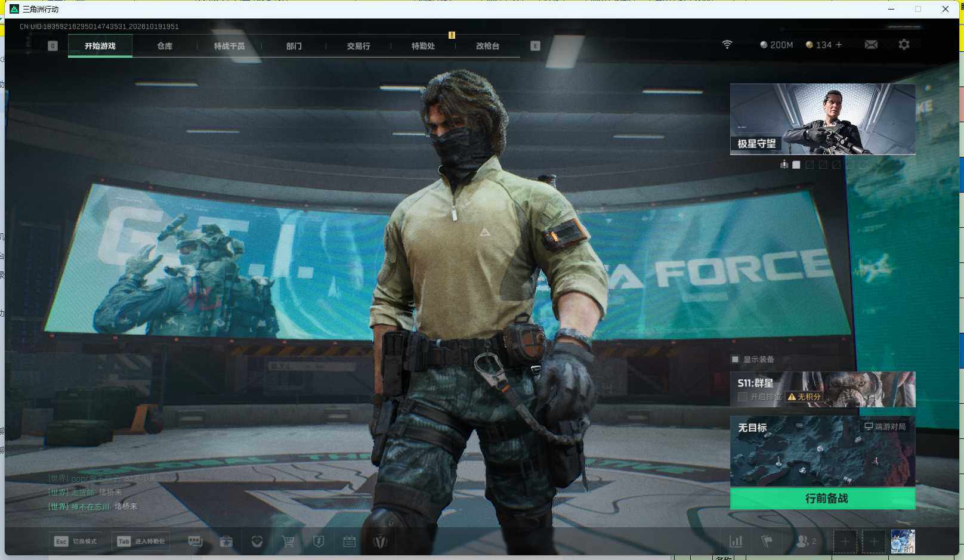
Task: Select the white filled banner page indicator
Action: [796, 165]
